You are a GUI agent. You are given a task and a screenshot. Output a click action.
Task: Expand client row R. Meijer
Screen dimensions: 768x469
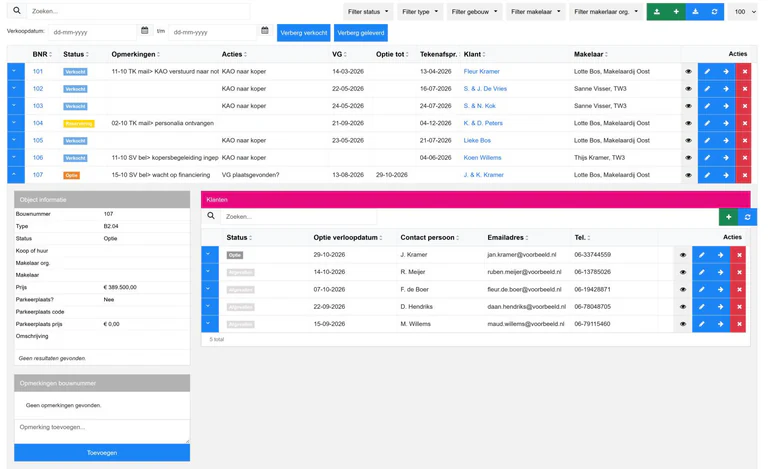pos(209,272)
